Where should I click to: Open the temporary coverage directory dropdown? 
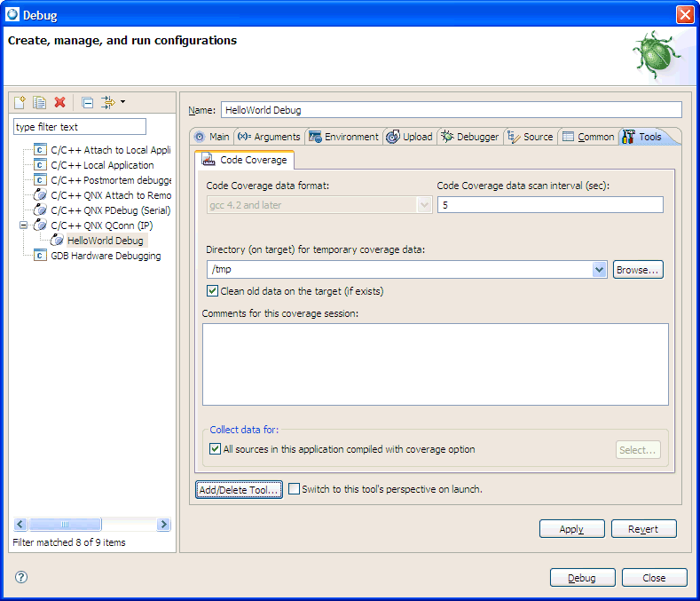(x=599, y=270)
